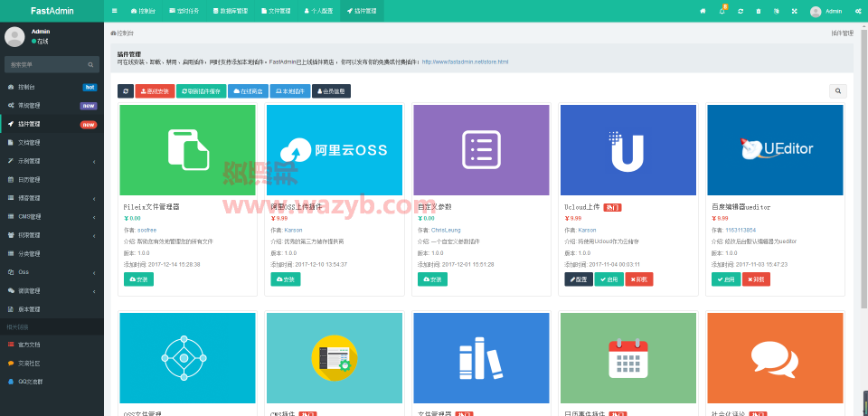Click the magnifier search button above plugin list
868x416 pixels.
[838, 91]
